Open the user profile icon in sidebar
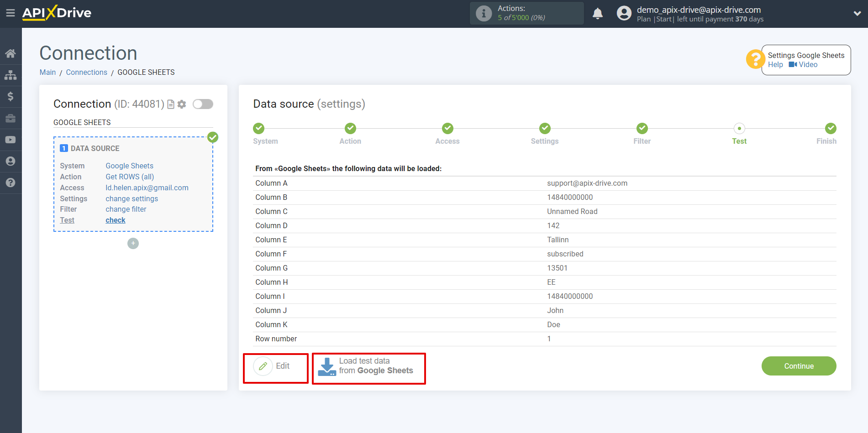Screen dimensions: 868x433 (x=11, y=161)
